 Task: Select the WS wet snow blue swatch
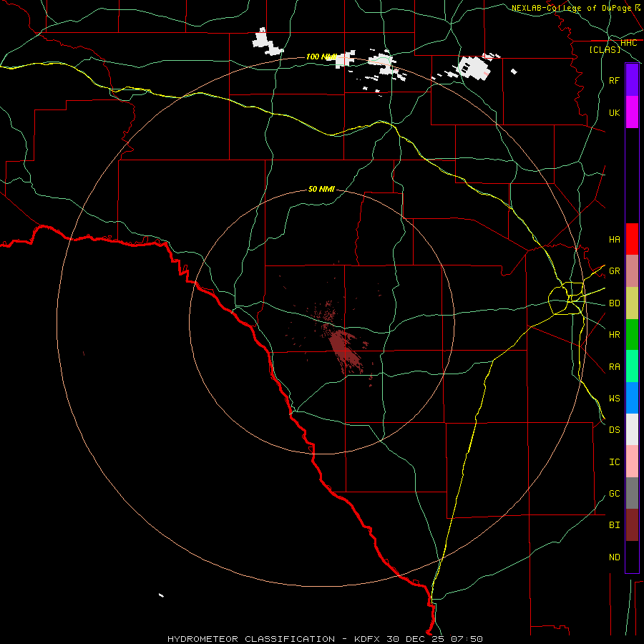click(632, 398)
